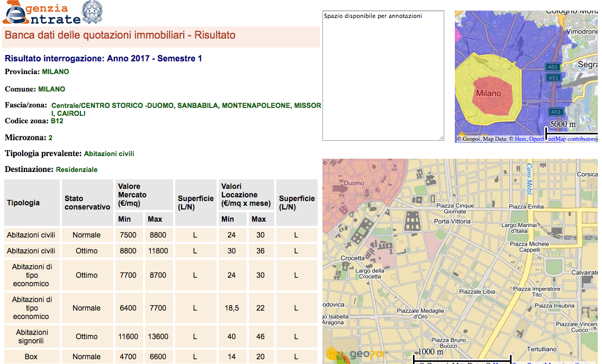Click Piazzale Medaglie d'Oro on the map

pos(420,313)
